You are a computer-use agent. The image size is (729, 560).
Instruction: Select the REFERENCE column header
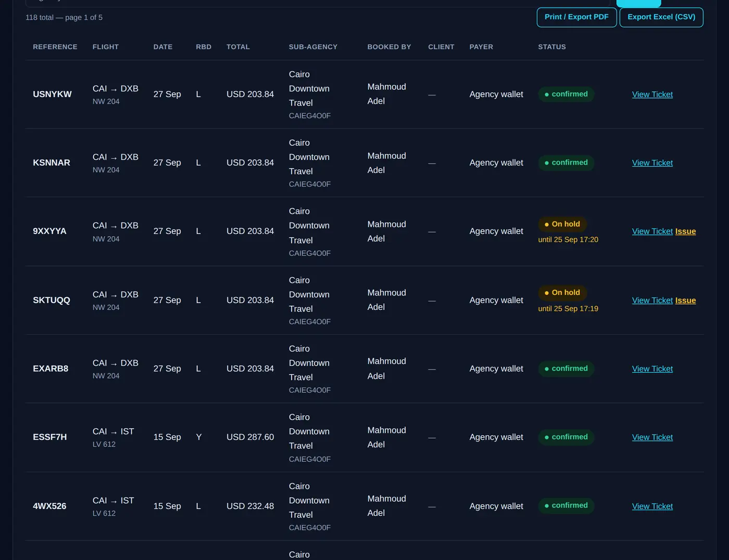click(55, 47)
